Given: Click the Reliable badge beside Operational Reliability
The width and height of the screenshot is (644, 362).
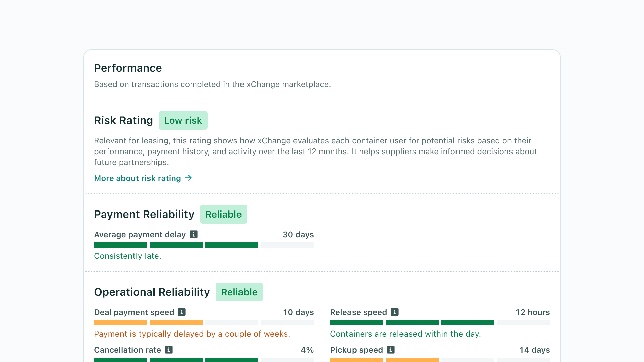Looking at the screenshot, I should pos(239,292).
